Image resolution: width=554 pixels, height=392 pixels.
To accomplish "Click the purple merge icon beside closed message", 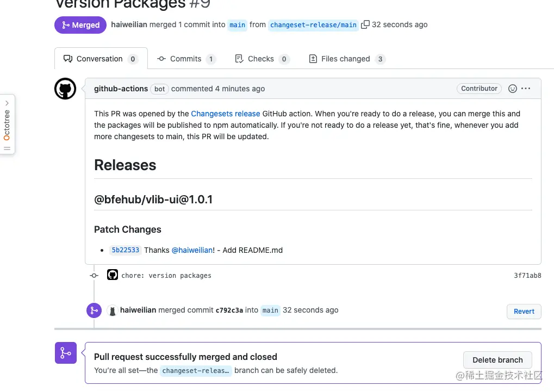I will [66, 353].
